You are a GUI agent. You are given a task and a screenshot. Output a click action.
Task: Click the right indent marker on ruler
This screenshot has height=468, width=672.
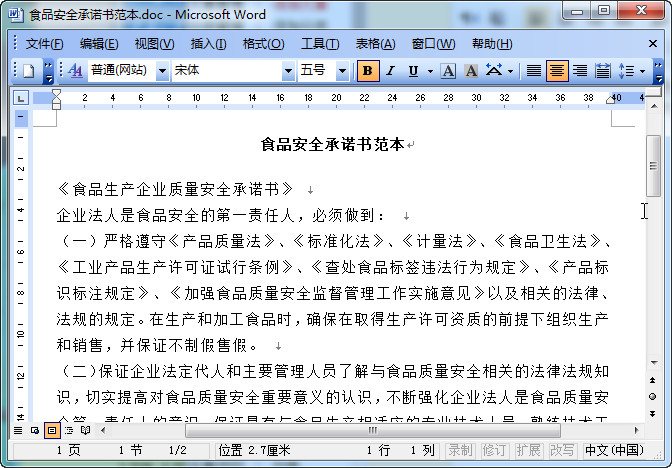tap(610, 100)
